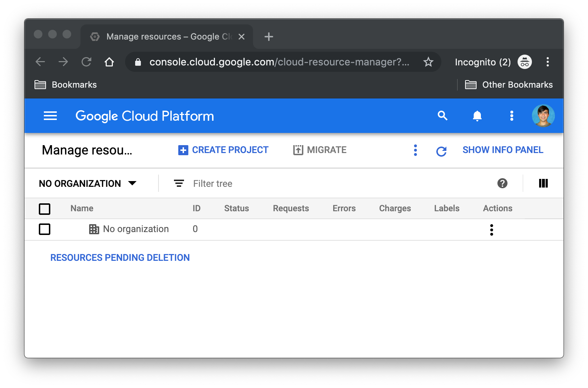Open the notifications bell

tap(477, 116)
